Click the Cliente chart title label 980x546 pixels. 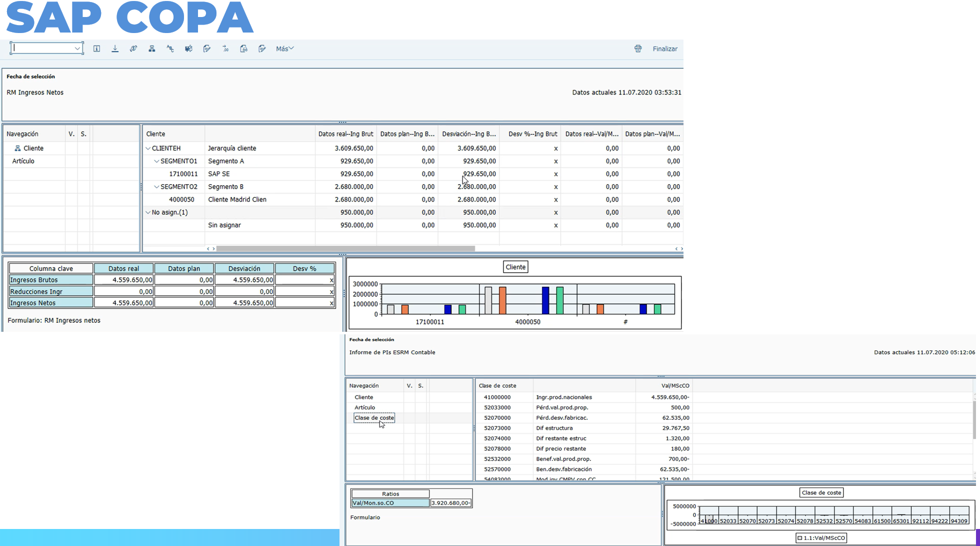click(x=515, y=267)
